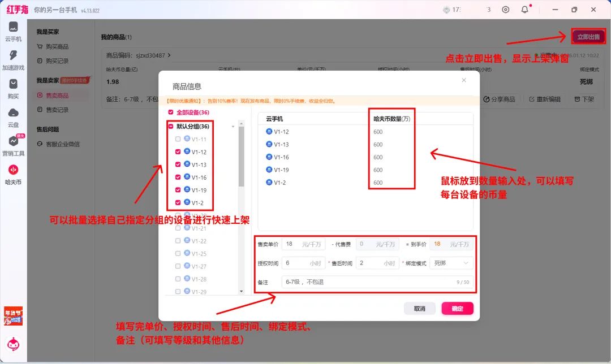This screenshot has width=611, height=364.
Task: Open the 绑定模式 死绑 dropdown
Action: point(451,263)
